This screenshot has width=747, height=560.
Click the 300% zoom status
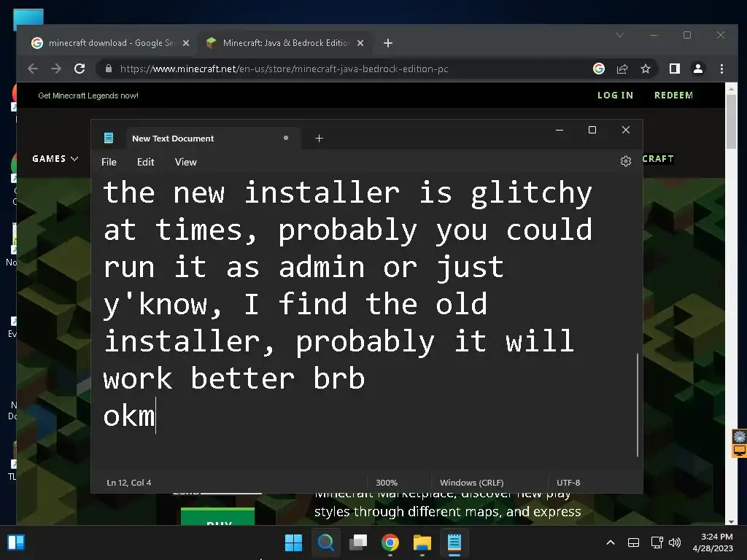tap(387, 483)
